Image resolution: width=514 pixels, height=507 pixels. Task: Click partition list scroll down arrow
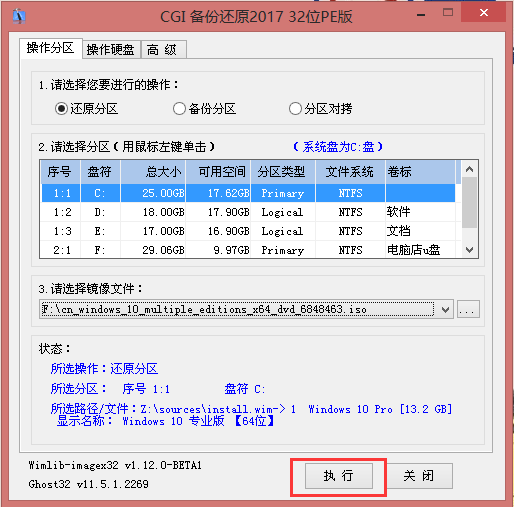pos(470,249)
